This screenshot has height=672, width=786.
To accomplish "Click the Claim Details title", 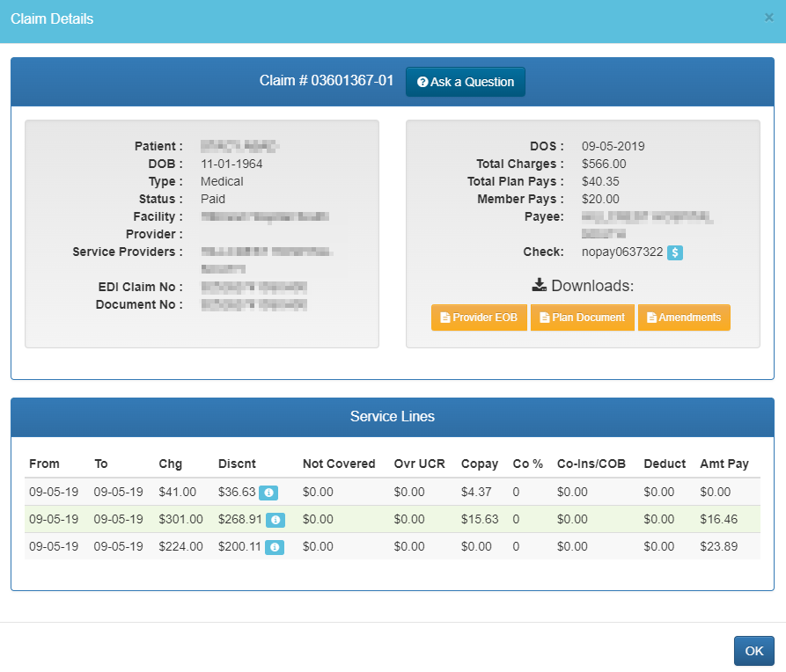I will pos(52,19).
